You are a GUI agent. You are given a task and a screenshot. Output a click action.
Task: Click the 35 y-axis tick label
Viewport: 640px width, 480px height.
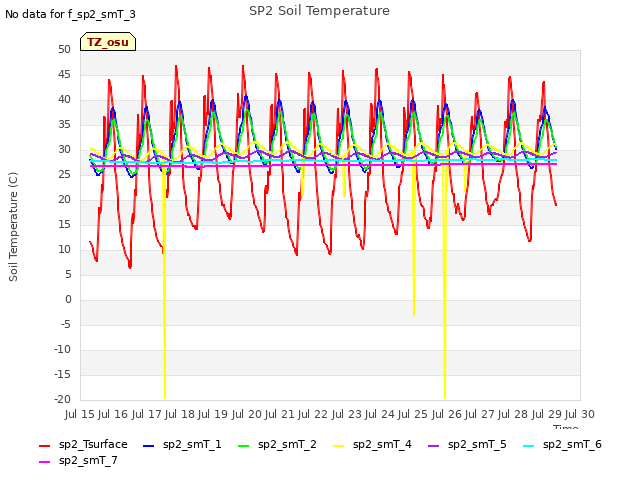click(64, 124)
